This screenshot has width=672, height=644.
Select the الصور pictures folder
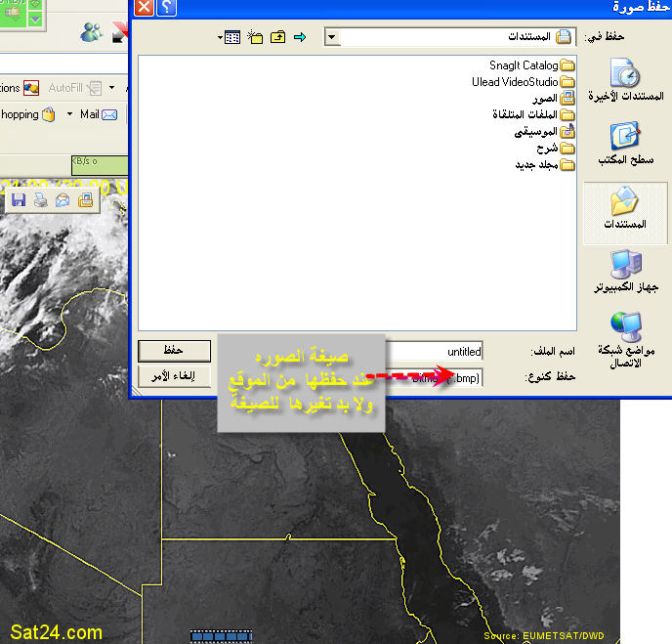point(553,98)
